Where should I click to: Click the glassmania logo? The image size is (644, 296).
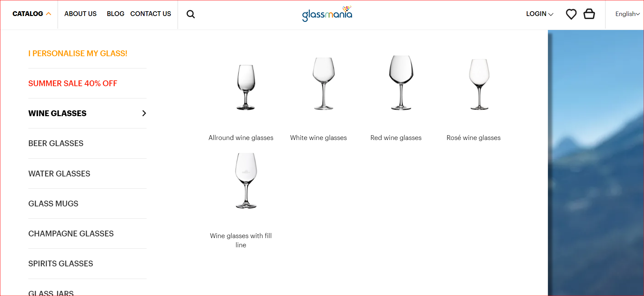(327, 14)
